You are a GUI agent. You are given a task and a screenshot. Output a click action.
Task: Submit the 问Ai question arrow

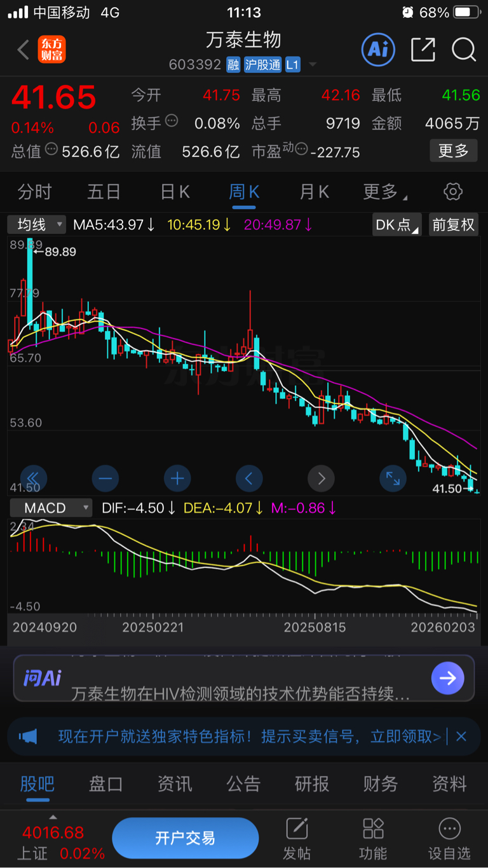(447, 678)
